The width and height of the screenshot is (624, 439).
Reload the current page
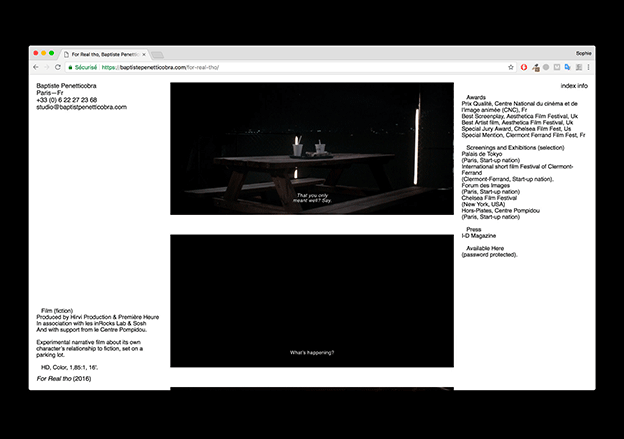58,67
